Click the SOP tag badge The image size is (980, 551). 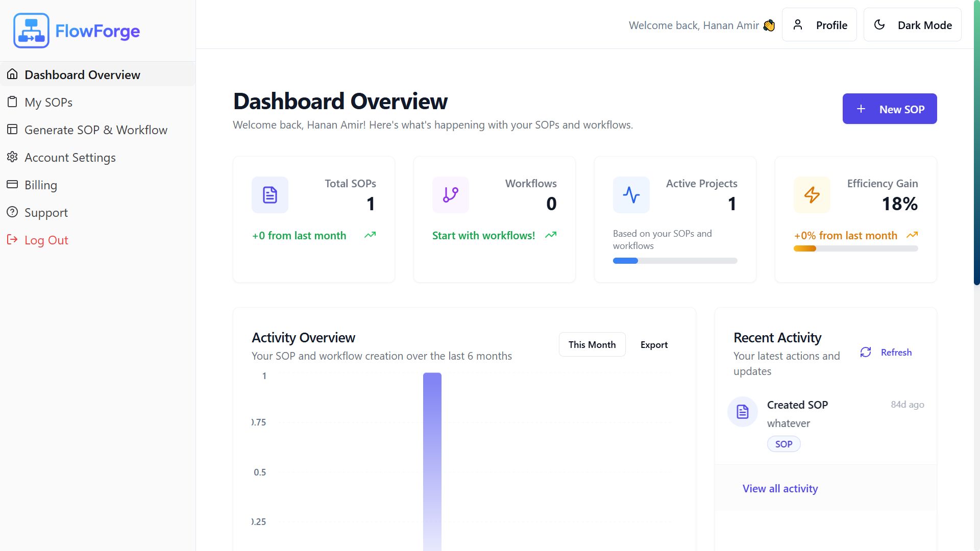pyautogui.click(x=783, y=444)
